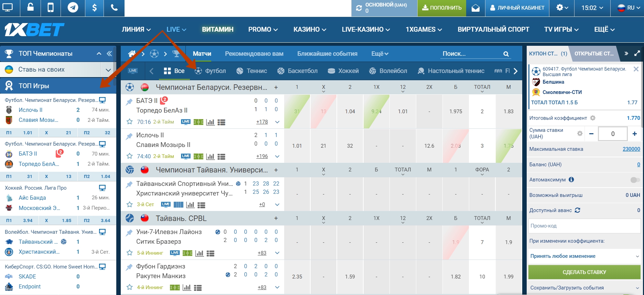Screen dimensions: 644x295
Task: Decrease the stake with minus button
Action: 591,134
